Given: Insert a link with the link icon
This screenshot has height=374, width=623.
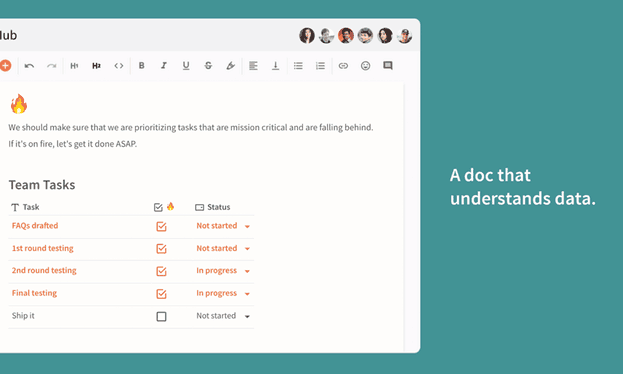Looking at the screenshot, I should pos(343,66).
